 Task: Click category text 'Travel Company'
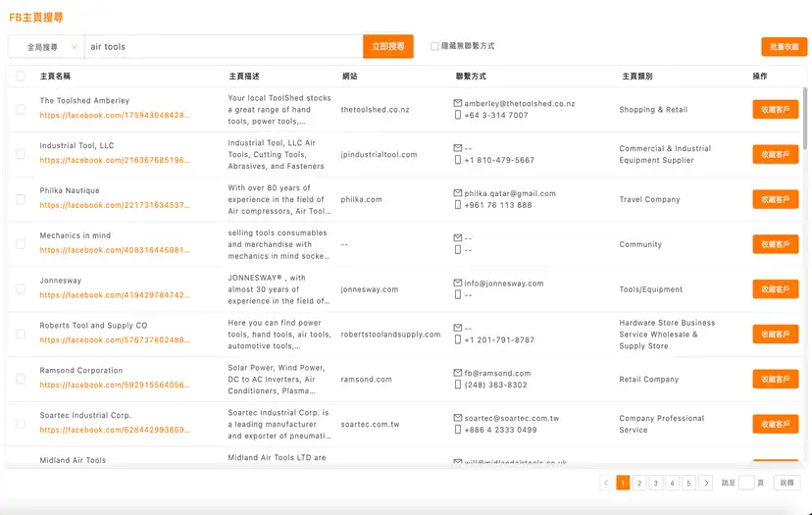coord(649,199)
